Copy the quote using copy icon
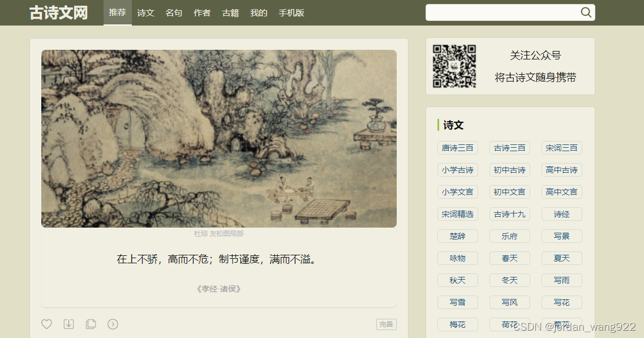 point(91,324)
